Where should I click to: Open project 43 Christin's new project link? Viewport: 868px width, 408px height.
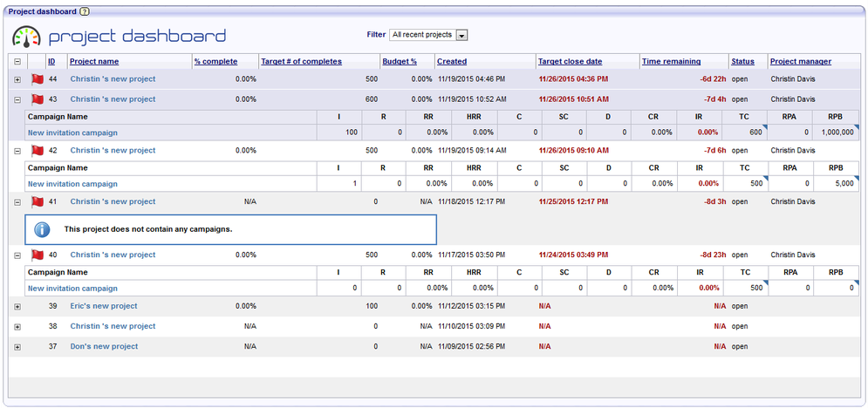113,99
